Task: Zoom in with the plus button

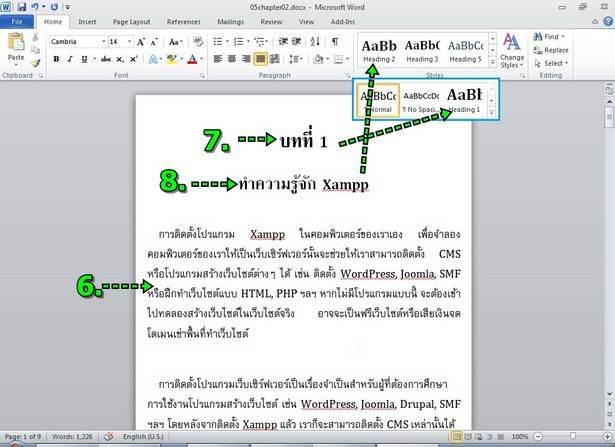Action: point(608,436)
